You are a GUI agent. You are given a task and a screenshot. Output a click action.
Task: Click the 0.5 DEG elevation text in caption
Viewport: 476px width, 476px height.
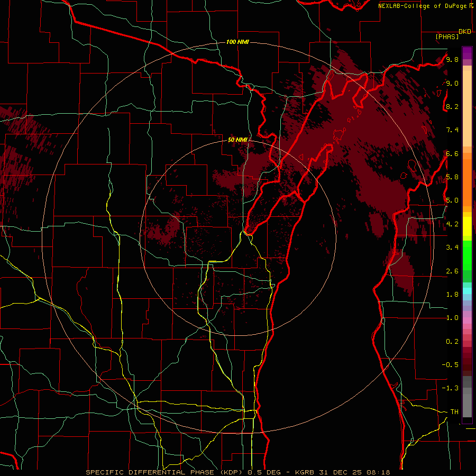point(264,472)
